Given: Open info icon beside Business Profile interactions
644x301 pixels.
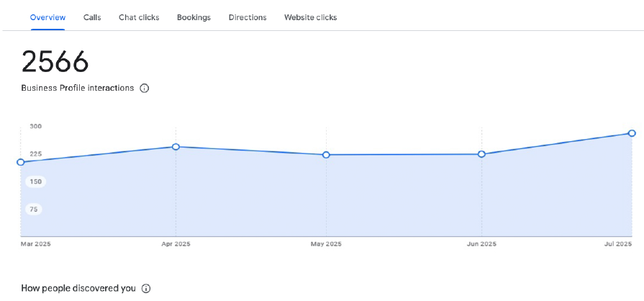Looking at the screenshot, I should (x=144, y=89).
